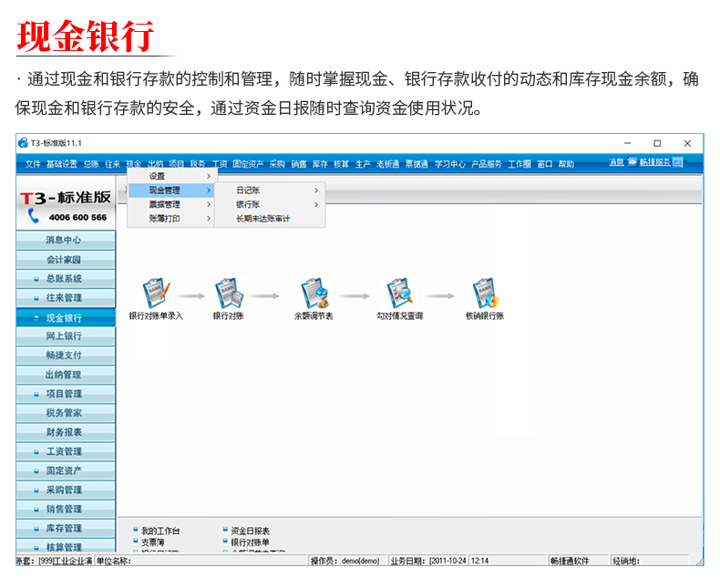
Task: Click the 核销银行账 icon
Action: pos(484,294)
